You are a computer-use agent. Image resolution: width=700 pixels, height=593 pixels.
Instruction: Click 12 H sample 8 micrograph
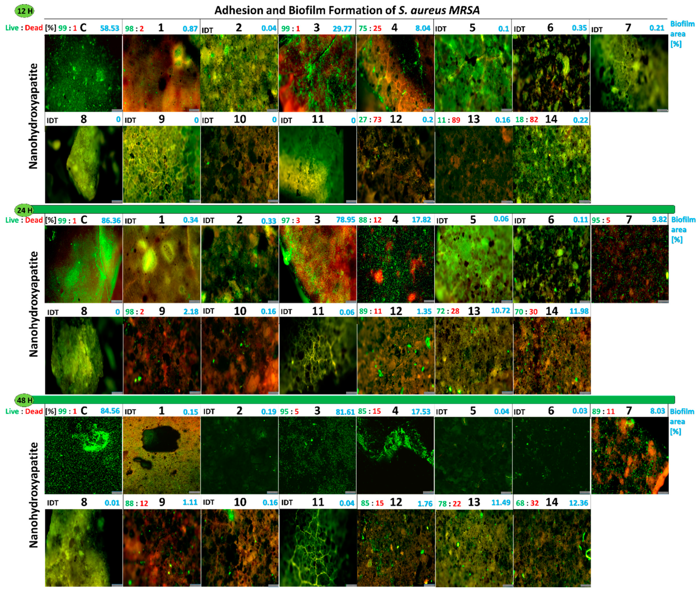pos(84,164)
